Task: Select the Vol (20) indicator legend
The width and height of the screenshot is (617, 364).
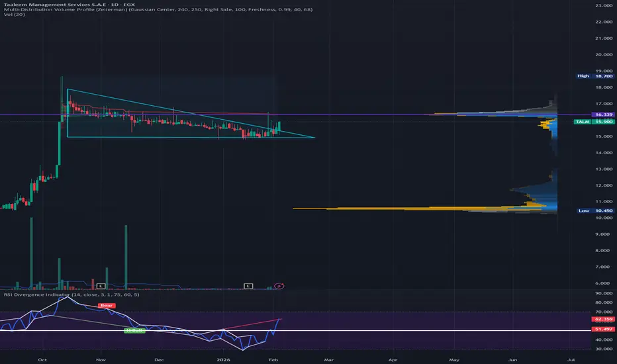Action: [x=14, y=14]
